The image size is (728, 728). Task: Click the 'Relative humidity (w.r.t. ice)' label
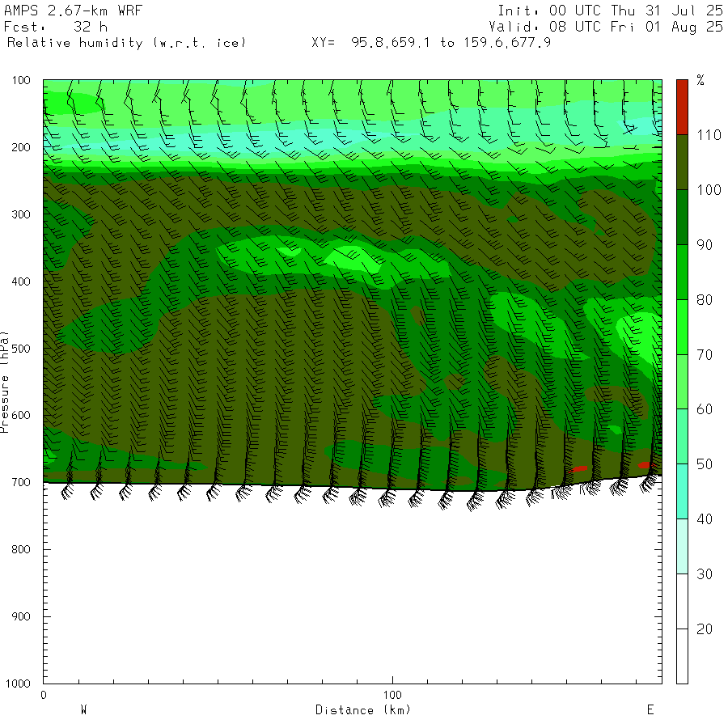point(126,43)
